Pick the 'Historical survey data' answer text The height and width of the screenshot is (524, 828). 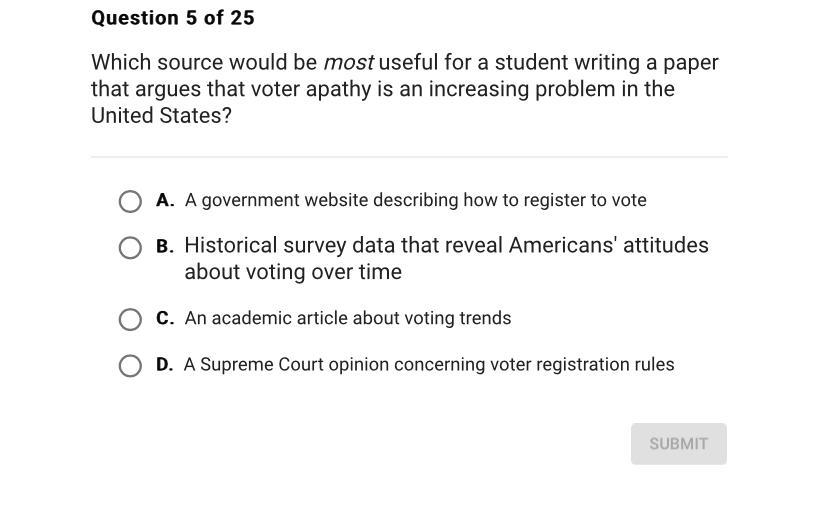(446, 246)
